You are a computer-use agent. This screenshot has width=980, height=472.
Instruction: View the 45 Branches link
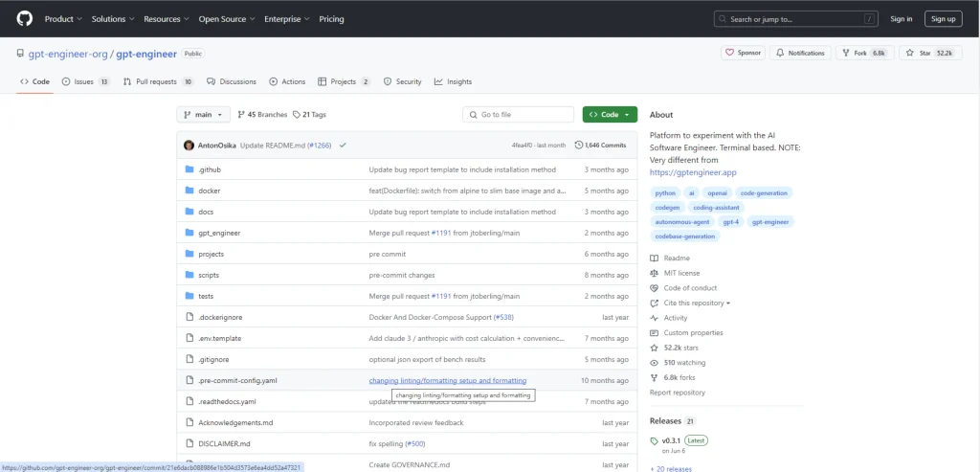click(262, 114)
